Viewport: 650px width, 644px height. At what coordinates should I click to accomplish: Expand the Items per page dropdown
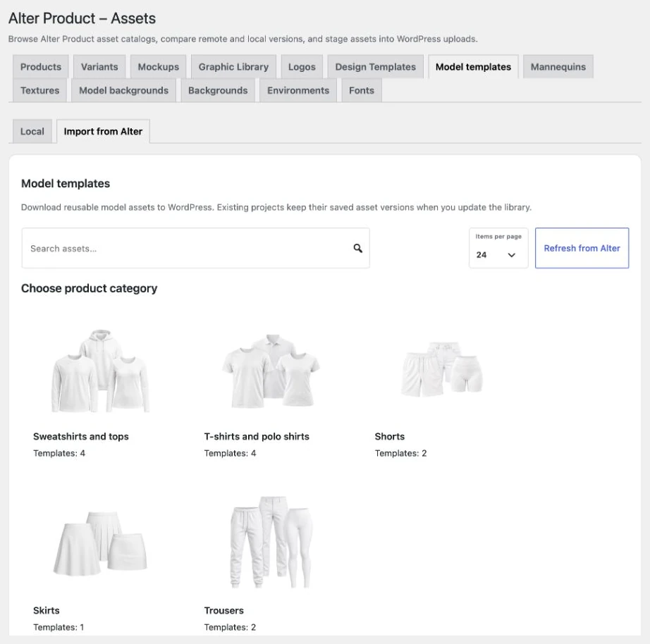[x=498, y=248]
